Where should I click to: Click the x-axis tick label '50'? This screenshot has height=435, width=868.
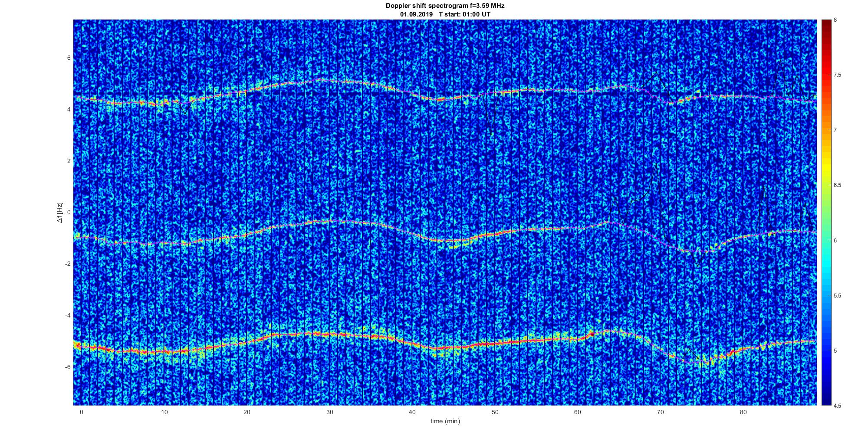[495, 412]
